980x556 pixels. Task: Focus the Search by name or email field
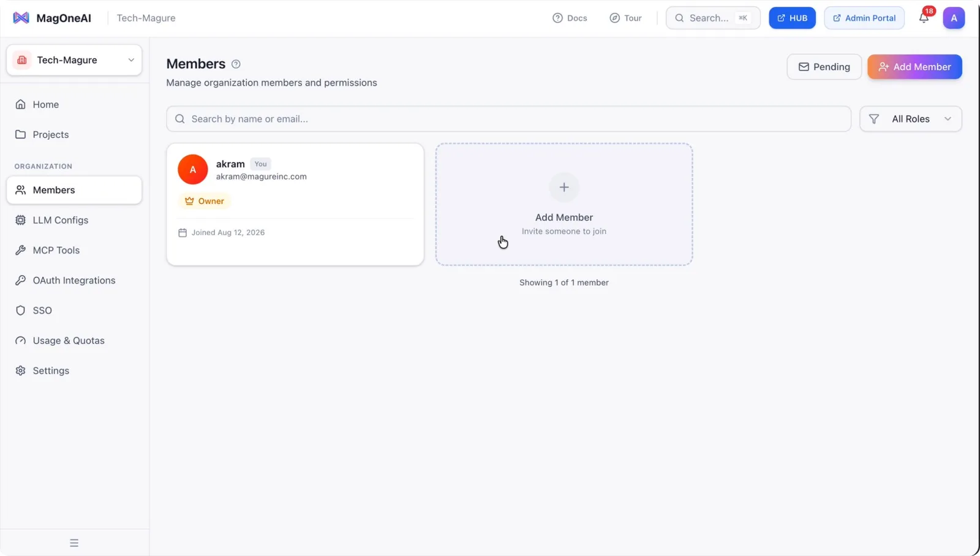point(508,119)
